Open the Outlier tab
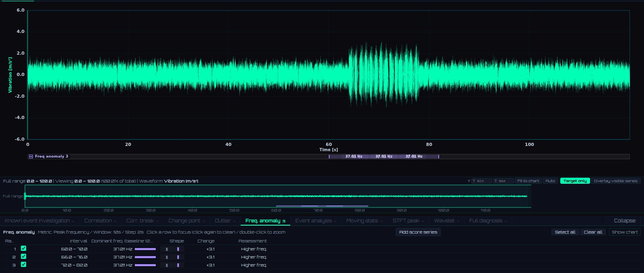This screenshot has width=644, height=273. (x=225, y=221)
